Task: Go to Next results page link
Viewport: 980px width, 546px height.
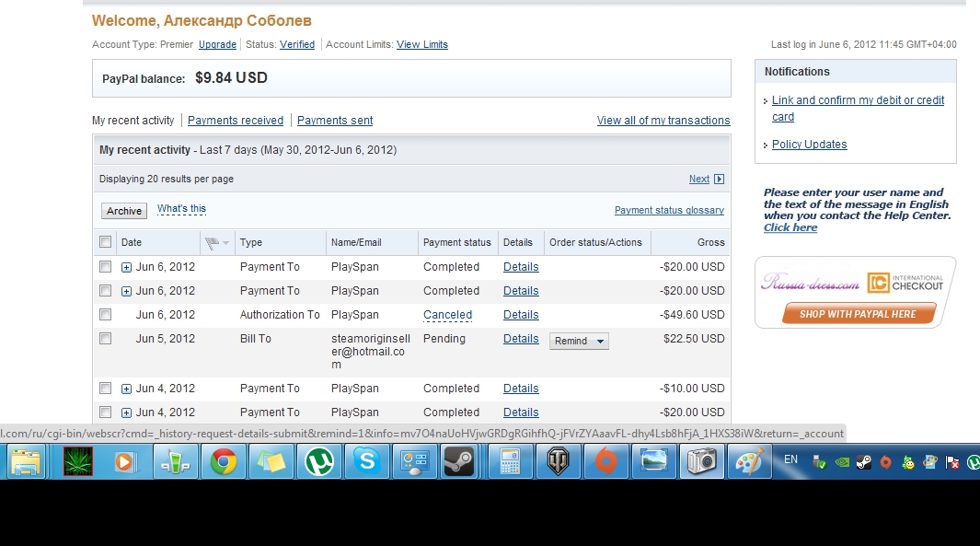Action: tap(698, 179)
